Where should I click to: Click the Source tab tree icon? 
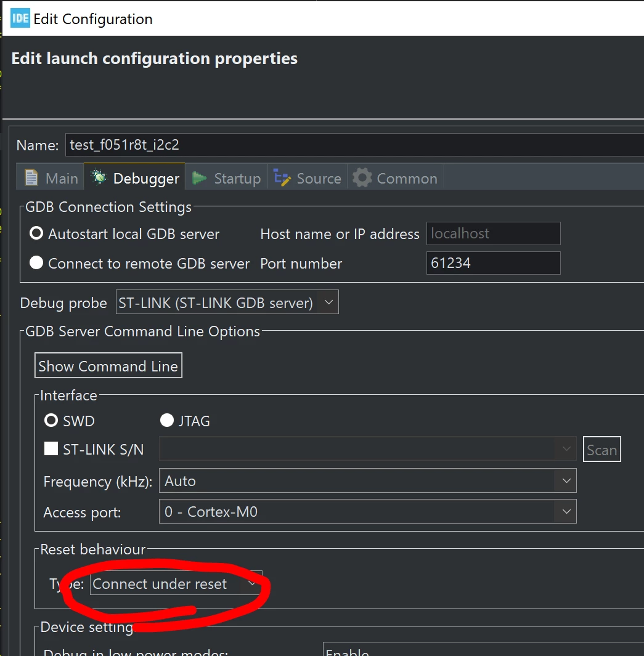click(x=282, y=177)
